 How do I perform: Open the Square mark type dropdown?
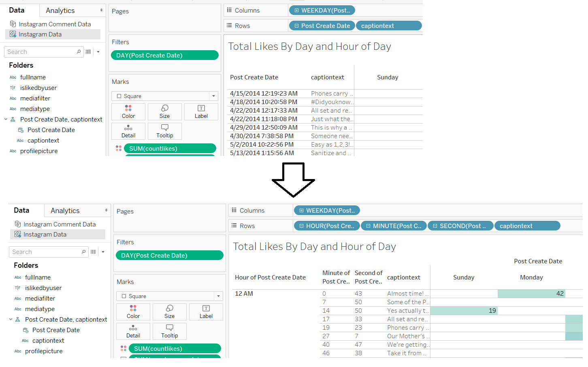(213, 96)
